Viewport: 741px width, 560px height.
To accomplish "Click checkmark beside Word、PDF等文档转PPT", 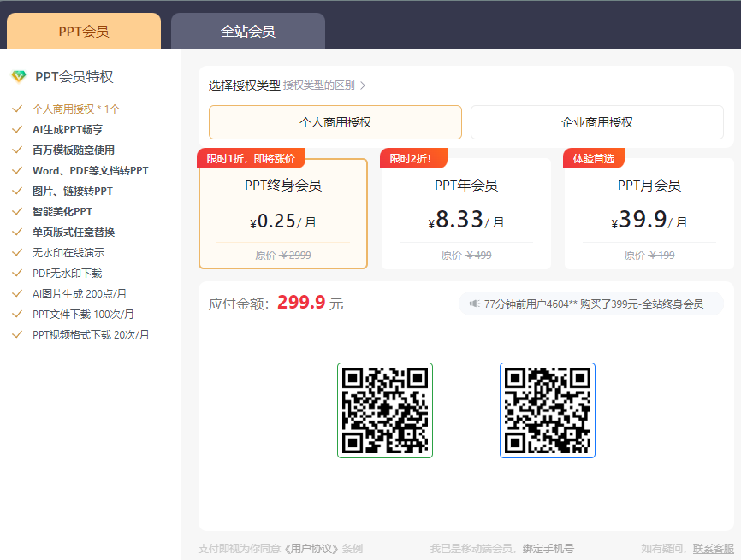I will [17, 170].
